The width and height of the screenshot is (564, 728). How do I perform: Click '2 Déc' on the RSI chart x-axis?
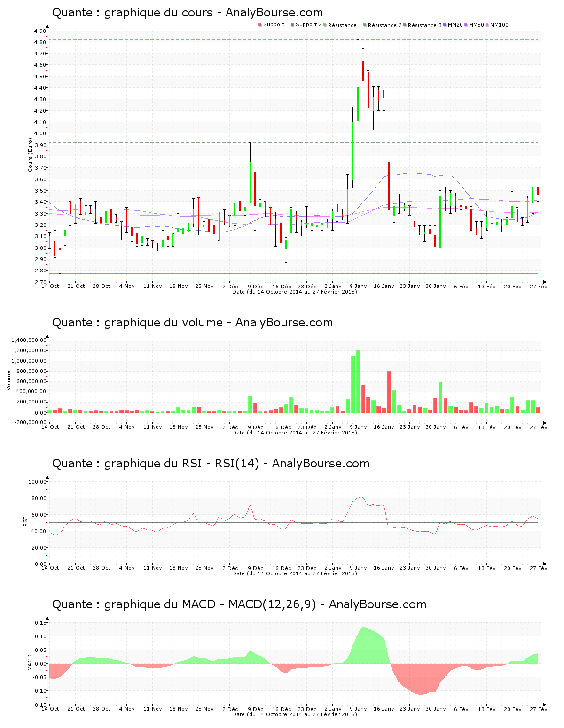click(230, 568)
